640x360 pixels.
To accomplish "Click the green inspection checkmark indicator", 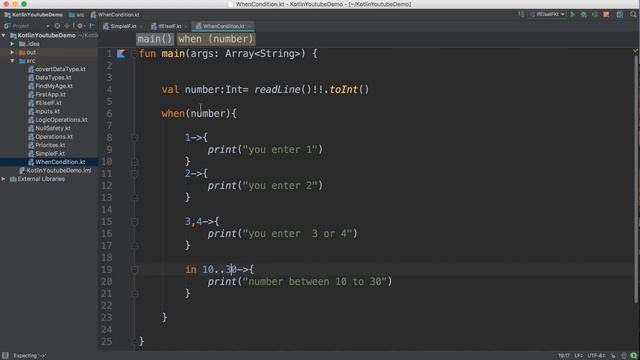I will [635, 51].
